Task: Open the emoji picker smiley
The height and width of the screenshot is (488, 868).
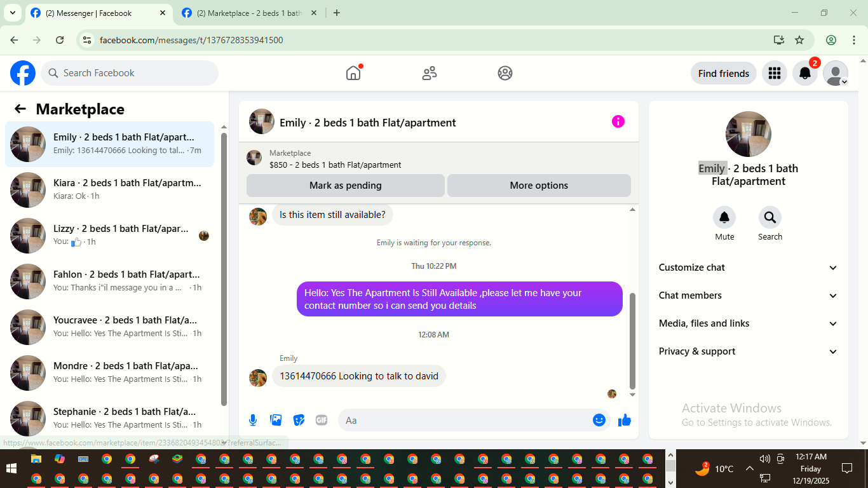Action: pyautogui.click(x=599, y=420)
